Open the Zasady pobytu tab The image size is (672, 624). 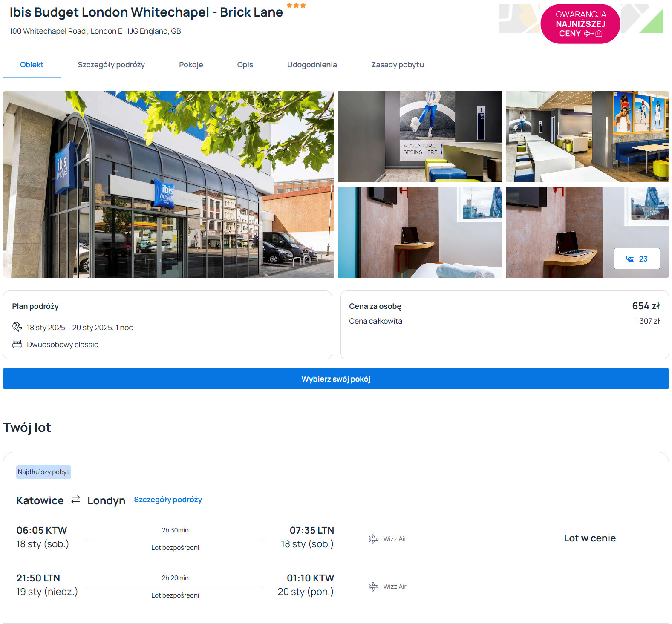point(397,65)
